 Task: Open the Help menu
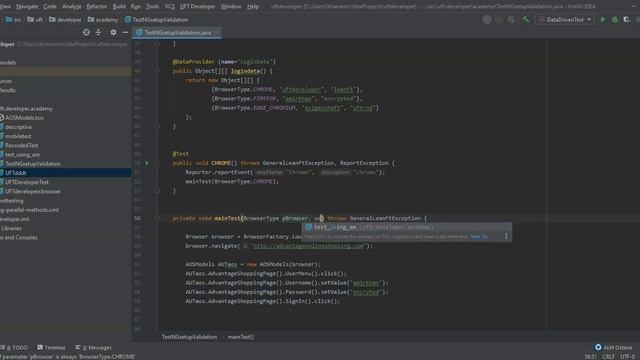pyautogui.click(x=253, y=7)
